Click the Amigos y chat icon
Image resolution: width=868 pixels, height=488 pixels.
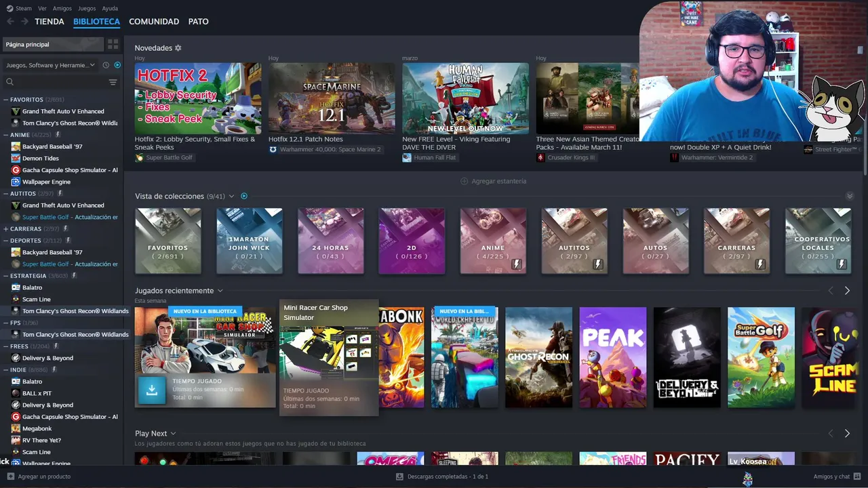pyautogui.click(x=857, y=476)
